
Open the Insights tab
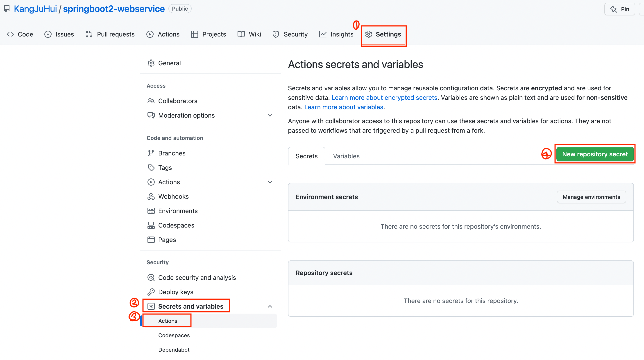tap(336, 34)
